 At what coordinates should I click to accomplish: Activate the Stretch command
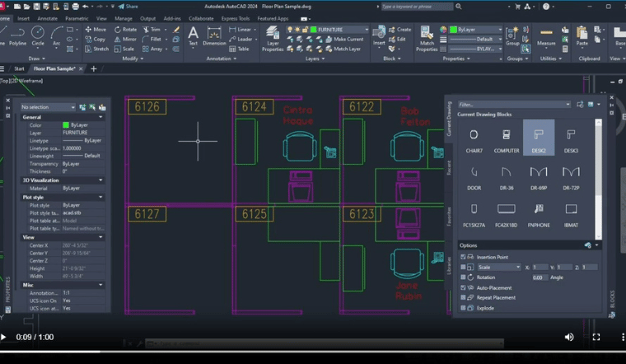[x=96, y=49]
